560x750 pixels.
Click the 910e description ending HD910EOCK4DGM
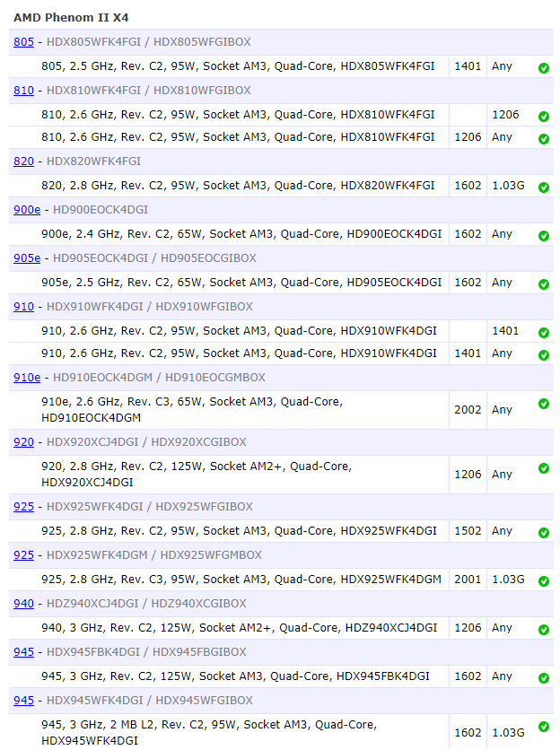(192, 409)
